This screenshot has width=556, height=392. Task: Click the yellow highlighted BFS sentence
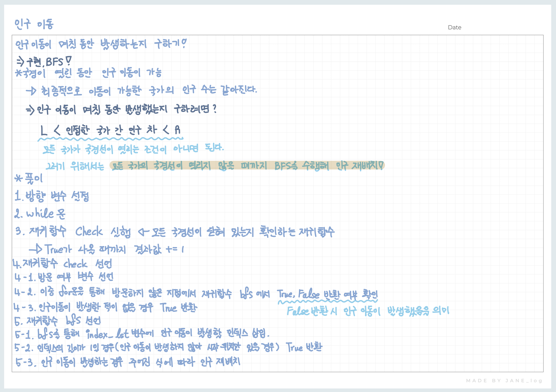(247, 165)
